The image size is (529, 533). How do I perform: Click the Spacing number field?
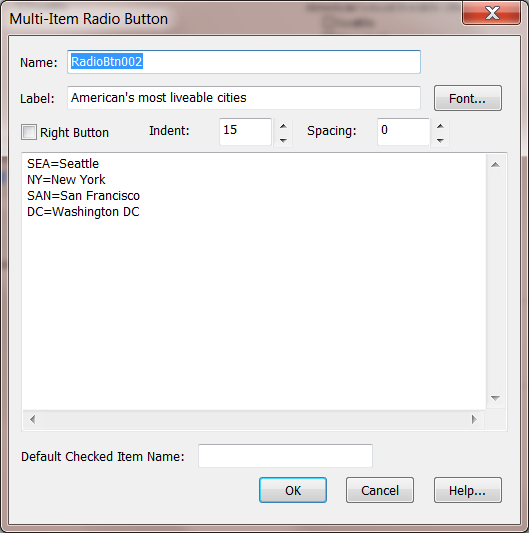click(x=403, y=132)
